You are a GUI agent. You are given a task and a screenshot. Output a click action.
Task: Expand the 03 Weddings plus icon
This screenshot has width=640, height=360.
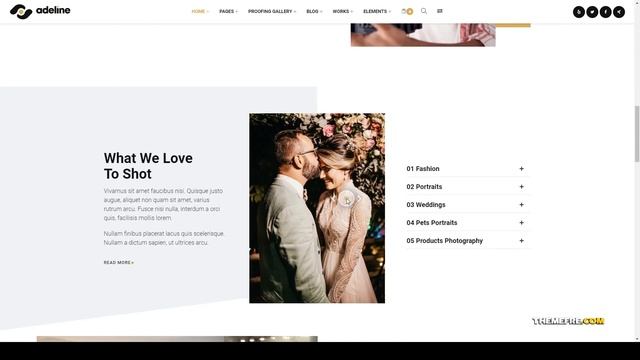521,204
